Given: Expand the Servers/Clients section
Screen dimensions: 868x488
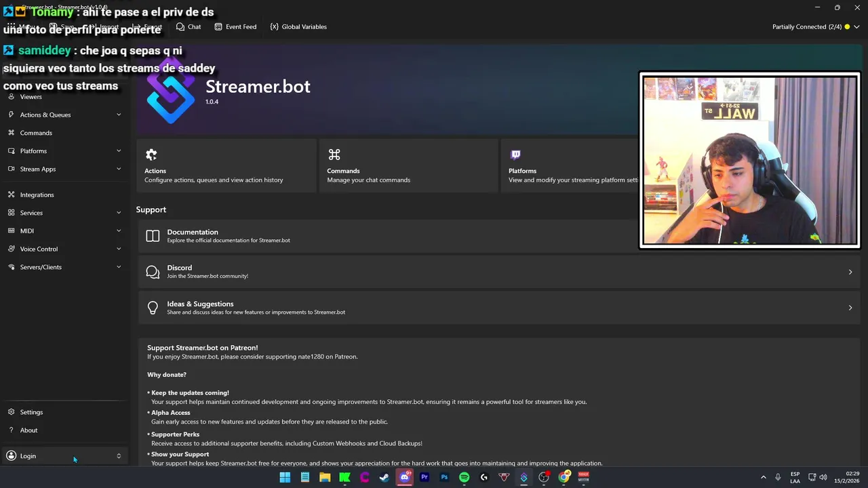Looking at the screenshot, I should click(x=64, y=267).
